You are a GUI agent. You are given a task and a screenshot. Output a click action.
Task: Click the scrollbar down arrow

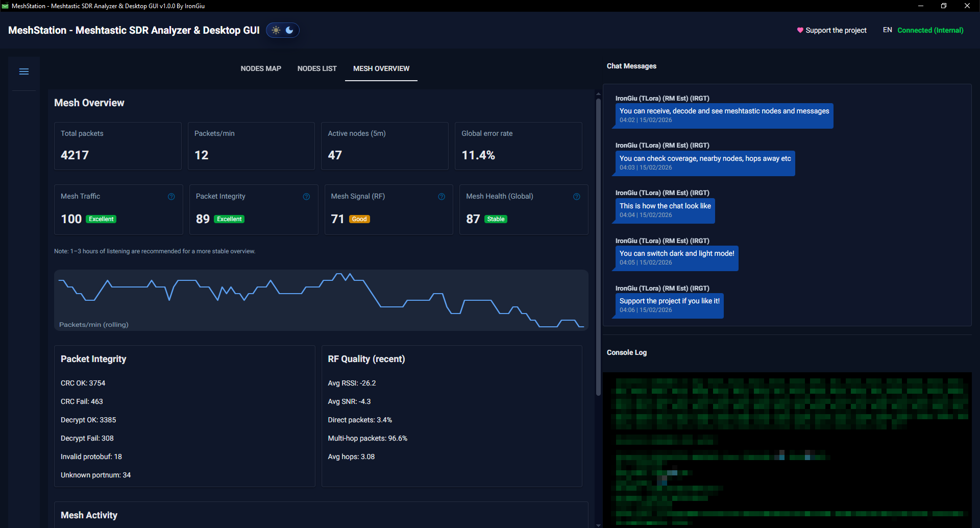click(x=598, y=524)
